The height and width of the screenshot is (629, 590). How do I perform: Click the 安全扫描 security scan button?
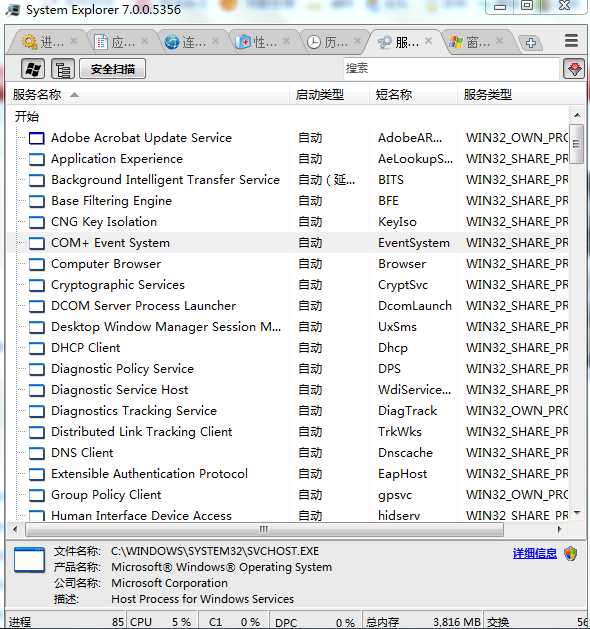pyautogui.click(x=113, y=69)
